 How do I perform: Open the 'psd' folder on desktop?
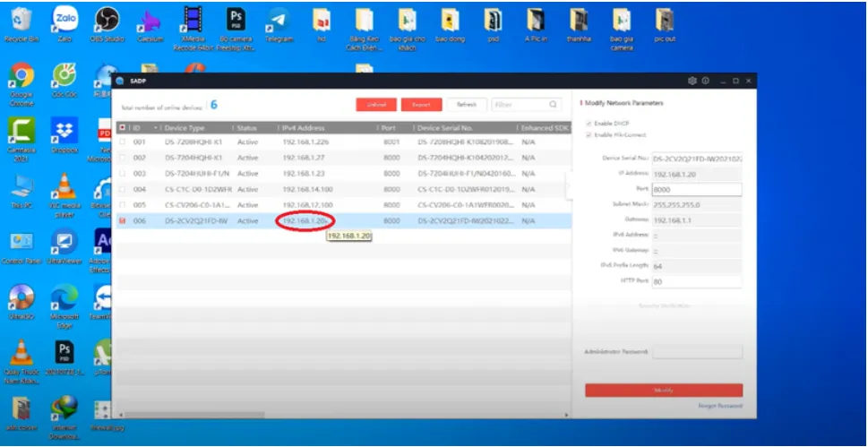click(x=493, y=25)
